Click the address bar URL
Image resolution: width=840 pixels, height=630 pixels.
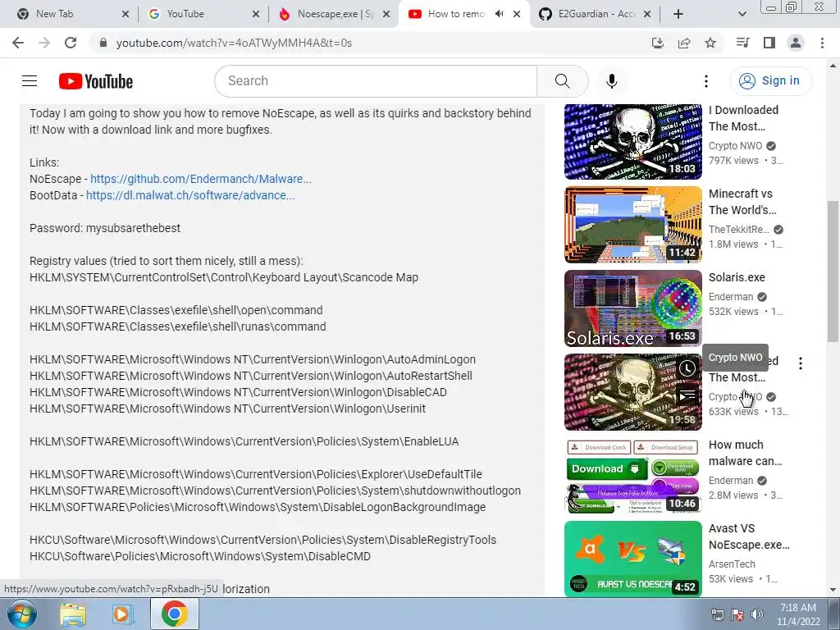[x=234, y=43]
